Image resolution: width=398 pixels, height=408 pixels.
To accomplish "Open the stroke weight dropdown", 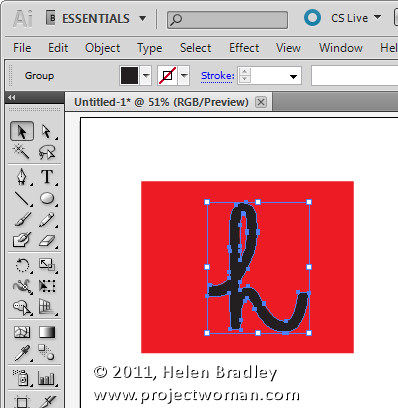I will 293,76.
